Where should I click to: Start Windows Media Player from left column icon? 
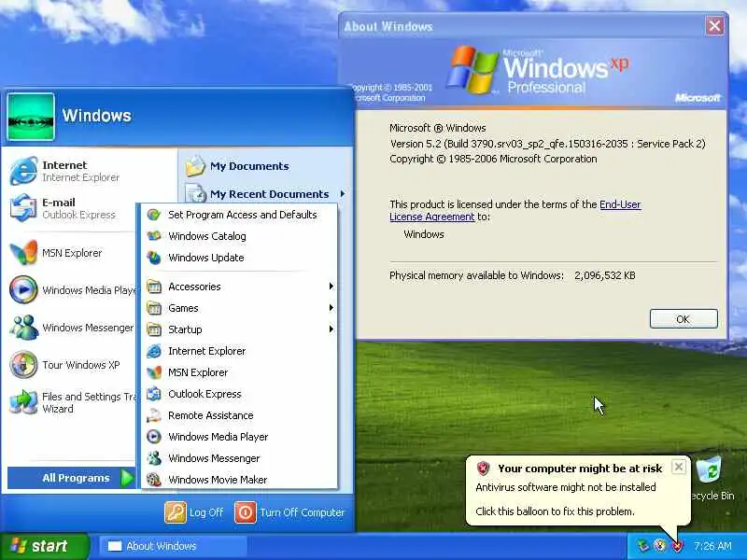pyautogui.click(x=23, y=289)
